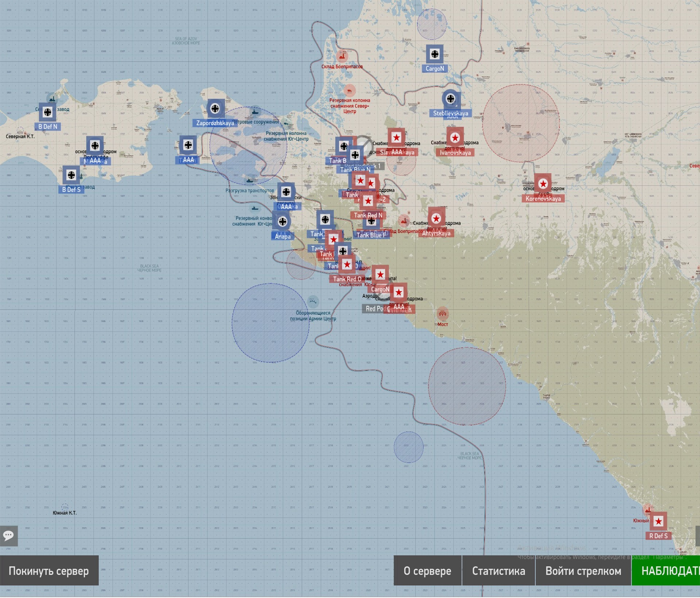
Task: Click the large blue hatched zone south of Anapa
Action: [271, 323]
